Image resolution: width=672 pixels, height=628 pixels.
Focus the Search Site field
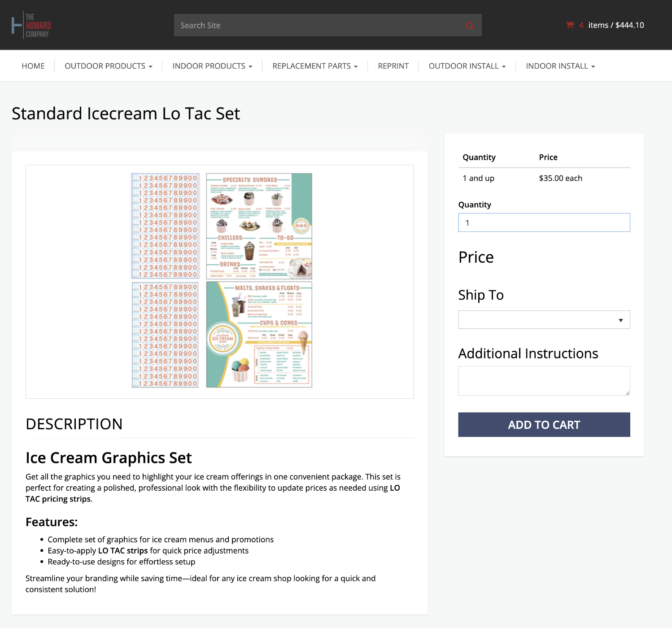click(319, 26)
